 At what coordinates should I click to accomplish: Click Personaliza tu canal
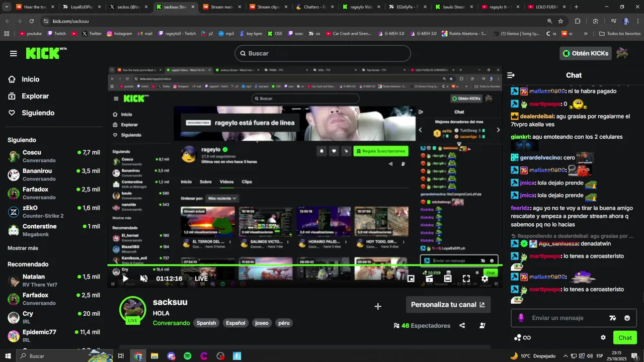(x=448, y=305)
